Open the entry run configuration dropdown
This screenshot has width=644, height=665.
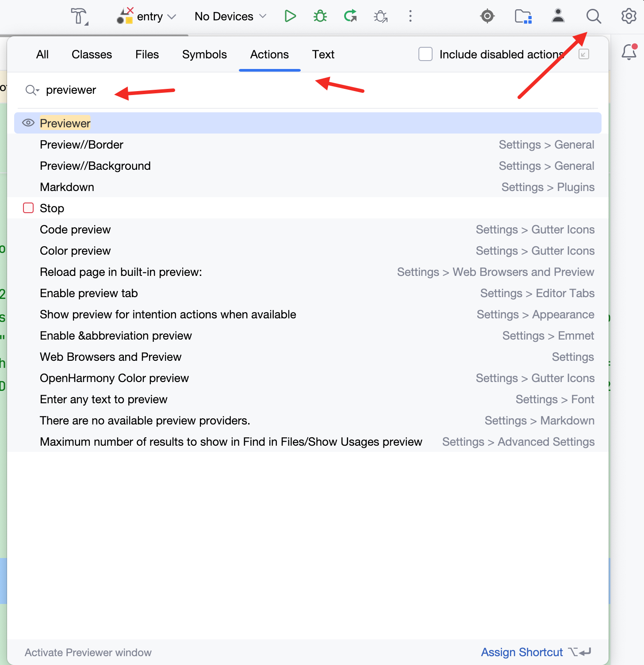146,16
